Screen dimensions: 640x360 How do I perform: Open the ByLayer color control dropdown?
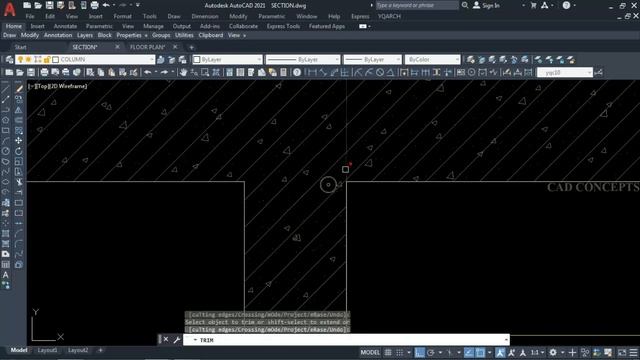[x=227, y=60]
